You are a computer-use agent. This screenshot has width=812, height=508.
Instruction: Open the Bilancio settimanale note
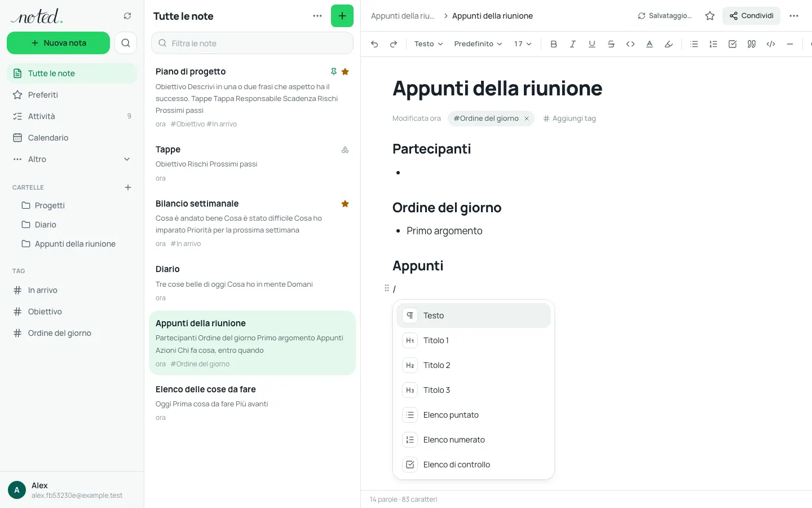pyautogui.click(x=252, y=224)
